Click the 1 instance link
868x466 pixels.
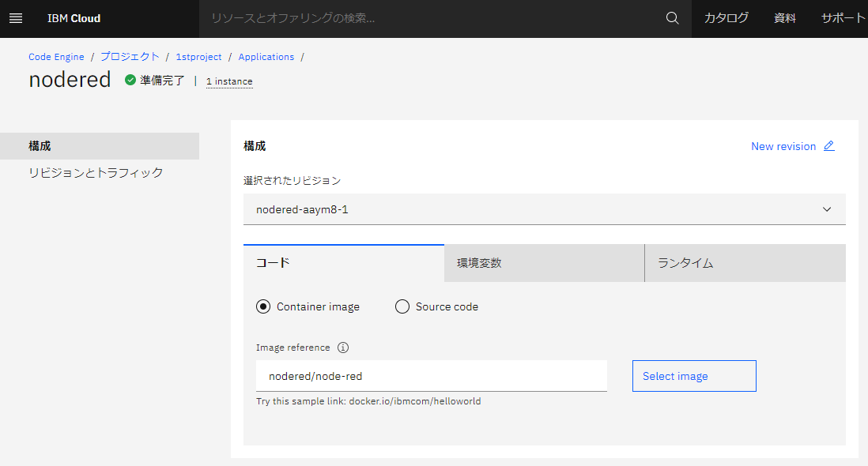229,81
